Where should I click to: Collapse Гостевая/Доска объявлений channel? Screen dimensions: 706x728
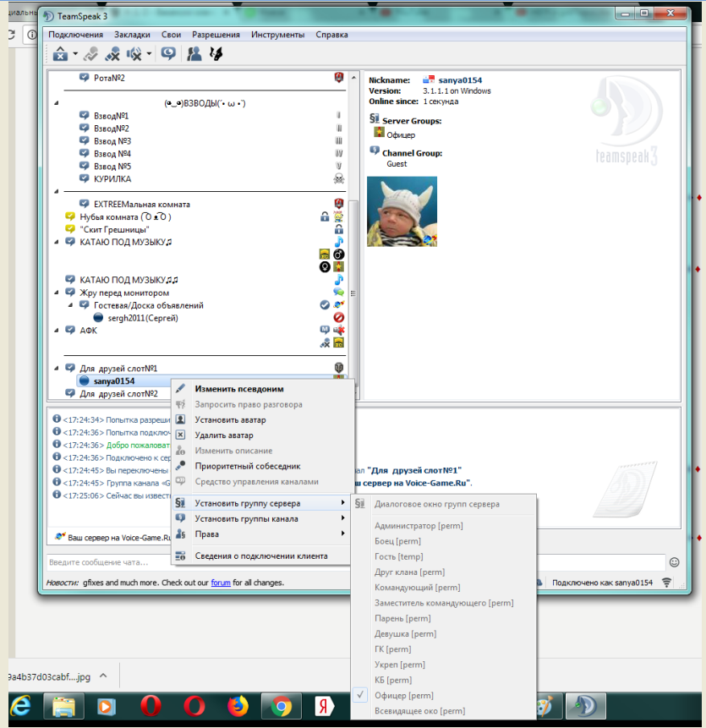click(x=70, y=305)
